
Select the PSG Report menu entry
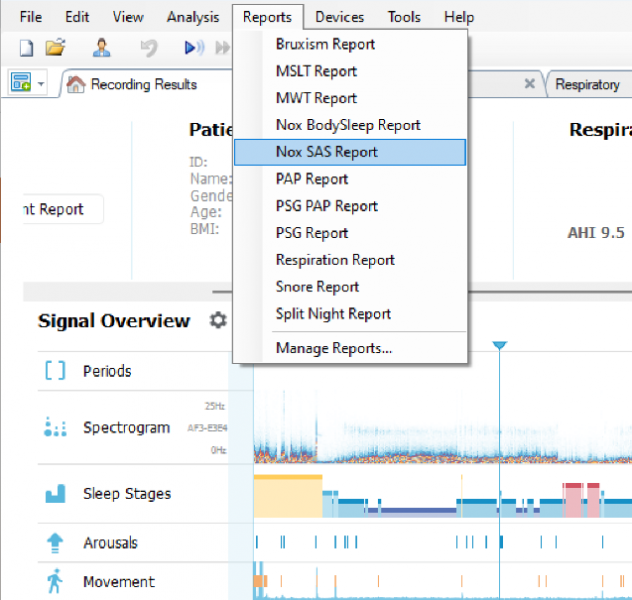(312, 233)
